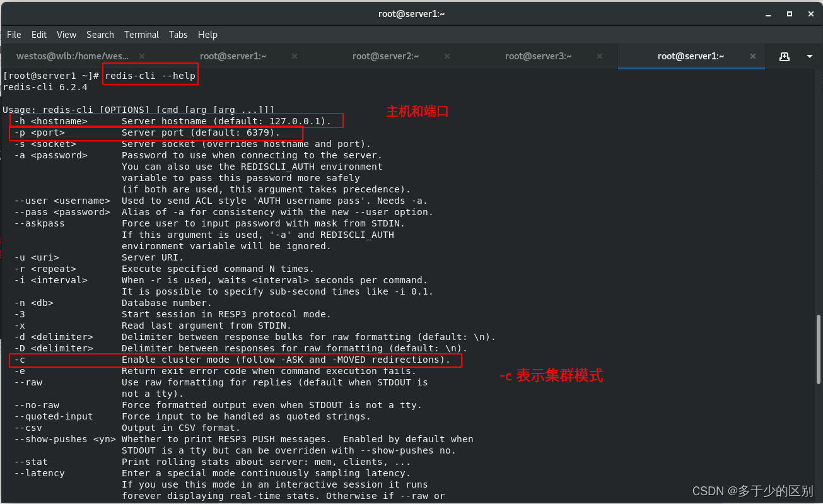Click the '-r <repeat>' option line
Screen dimensions: 823x504
[164, 269]
